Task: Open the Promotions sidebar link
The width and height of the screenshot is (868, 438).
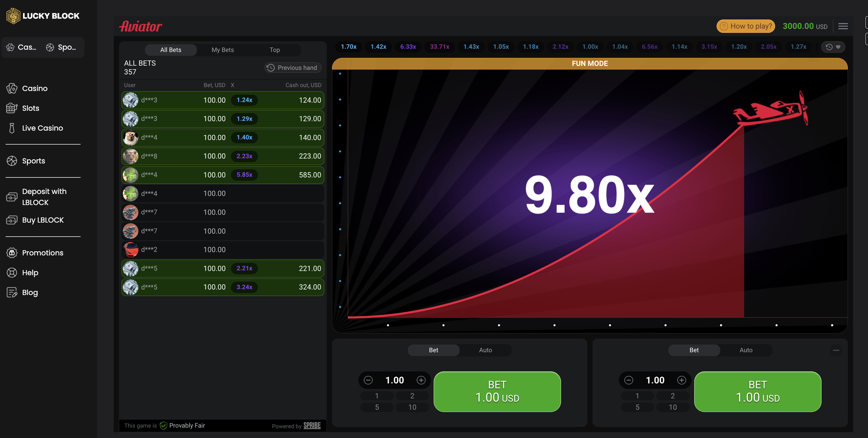Action: [x=43, y=253]
